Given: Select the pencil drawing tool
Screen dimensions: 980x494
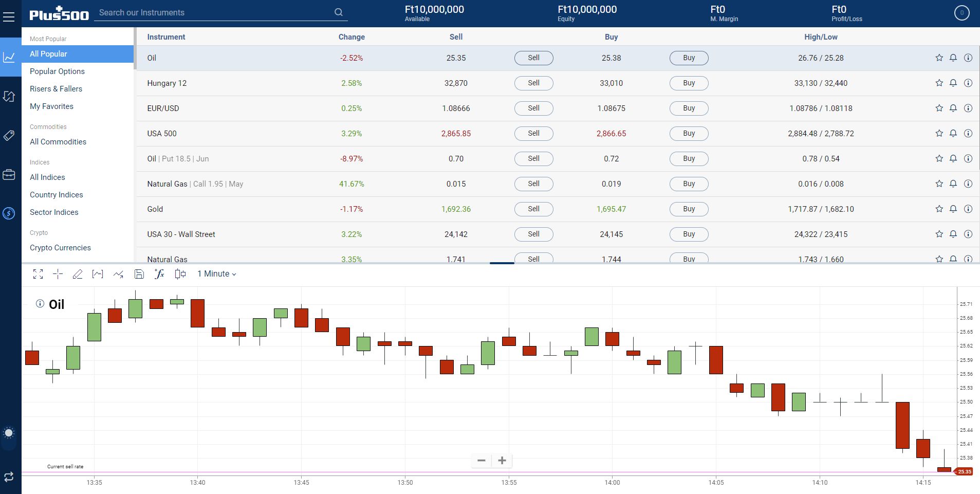Looking at the screenshot, I should [78, 274].
